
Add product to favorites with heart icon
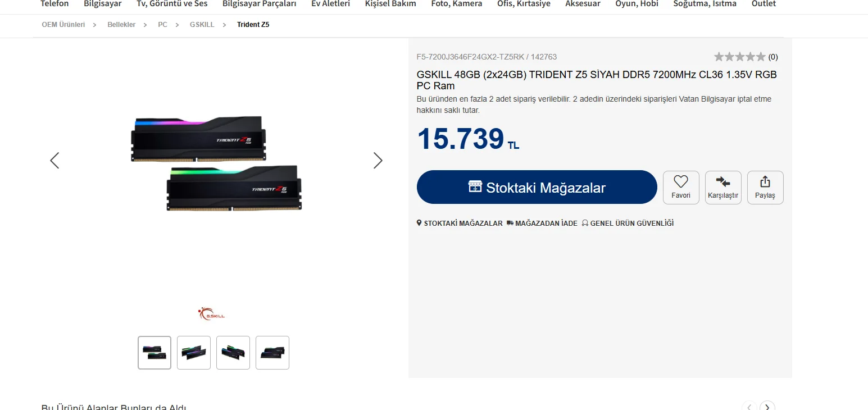pos(681,187)
